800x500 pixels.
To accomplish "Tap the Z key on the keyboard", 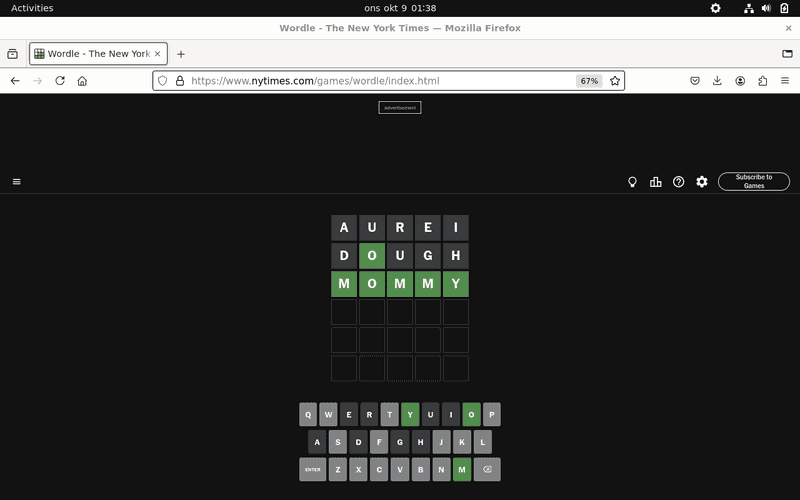I will pyautogui.click(x=338, y=469).
